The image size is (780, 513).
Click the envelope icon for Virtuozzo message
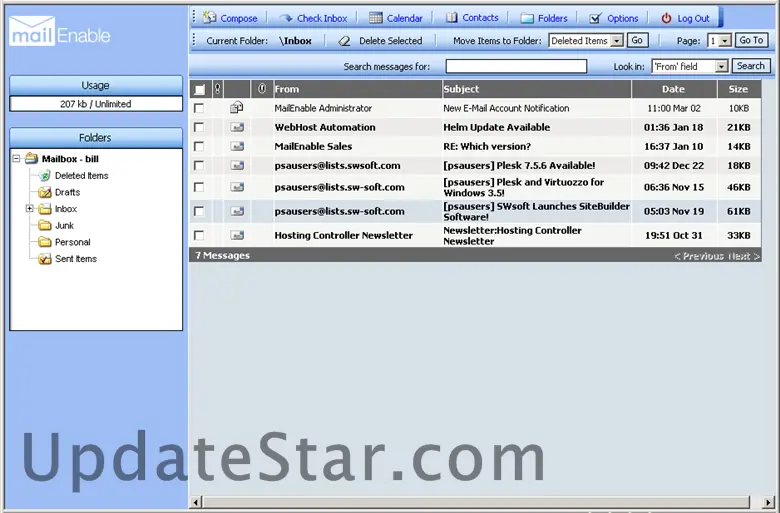(x=237, y=187)
